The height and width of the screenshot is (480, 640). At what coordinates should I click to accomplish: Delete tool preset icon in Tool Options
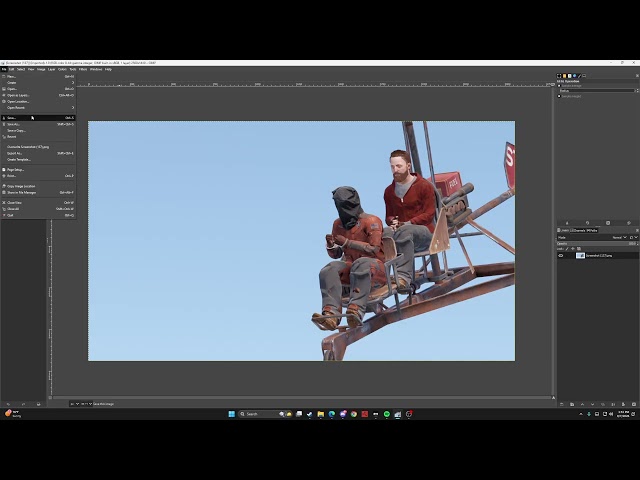click(x=608, y=223)
